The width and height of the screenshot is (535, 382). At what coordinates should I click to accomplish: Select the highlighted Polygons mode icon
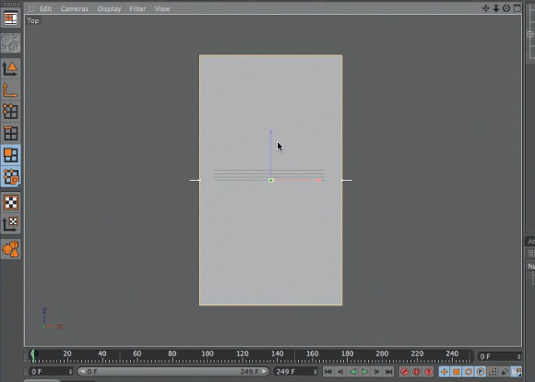(x=11, y=155)
